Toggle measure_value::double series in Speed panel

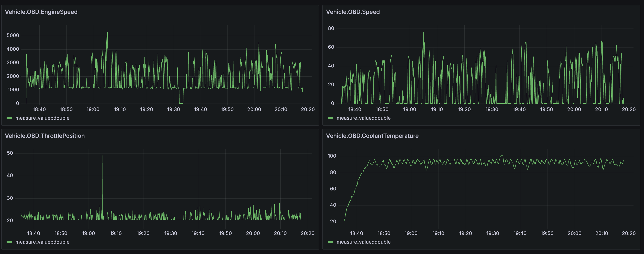click(x=364, y=118)
